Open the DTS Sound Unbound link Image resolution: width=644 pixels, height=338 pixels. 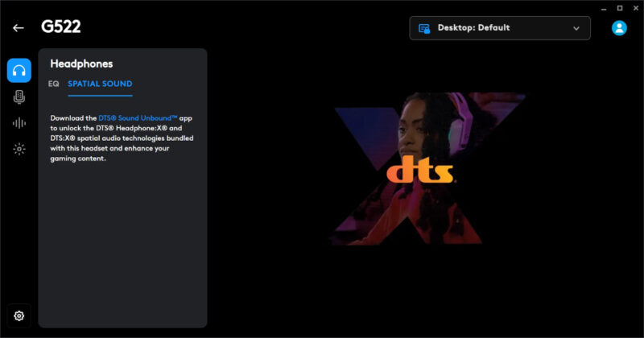tap(138, 117)
